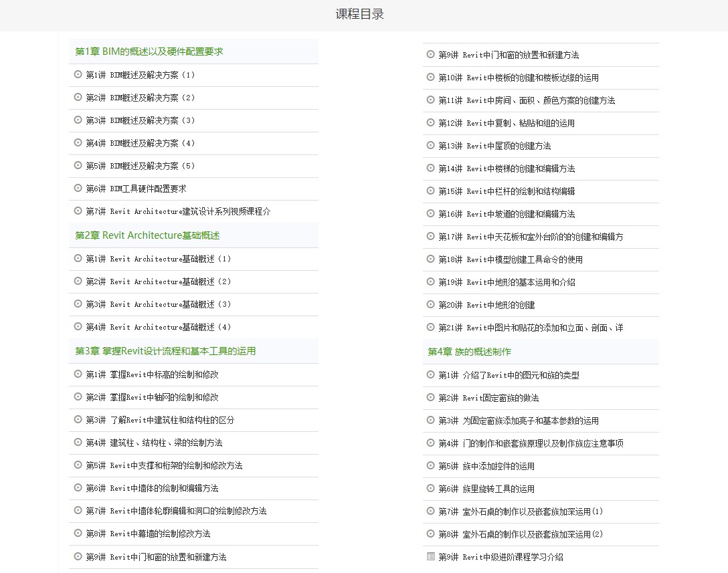This screenshot has height=573, width=728.
Task: Click play icon beside 第20讲 Revit中地形的创建
Action: (430, 304)
